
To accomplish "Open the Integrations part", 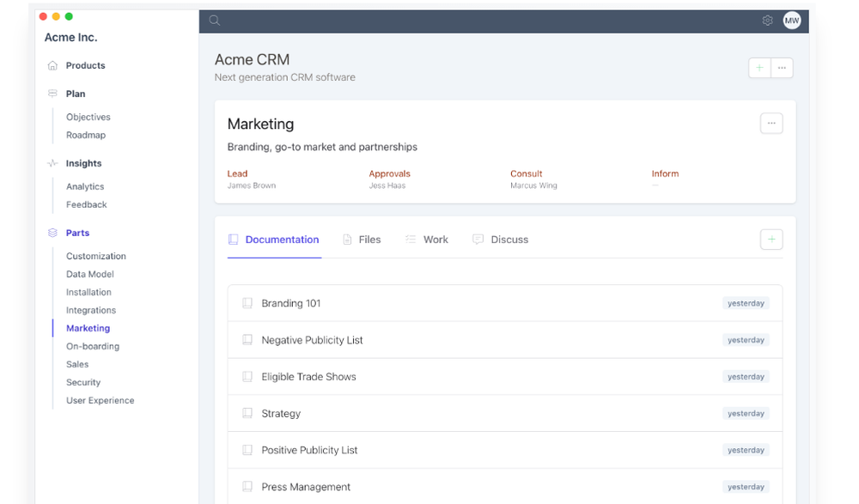I will 91,310.
